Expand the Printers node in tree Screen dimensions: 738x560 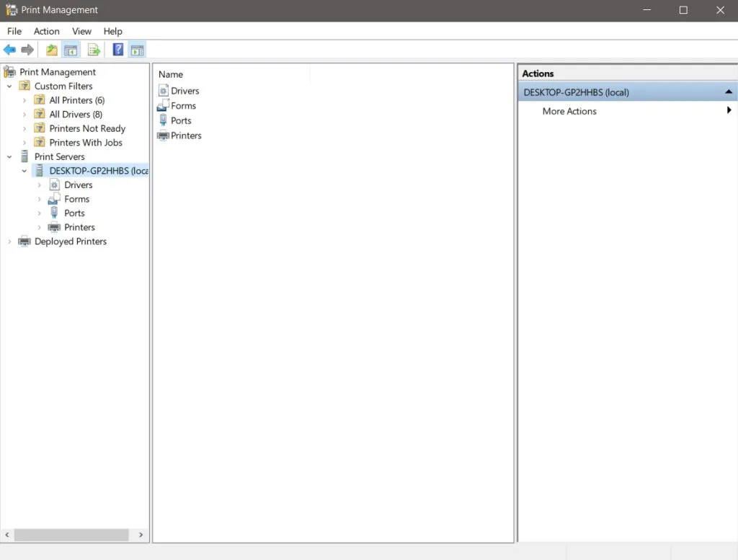coord(40,227)
